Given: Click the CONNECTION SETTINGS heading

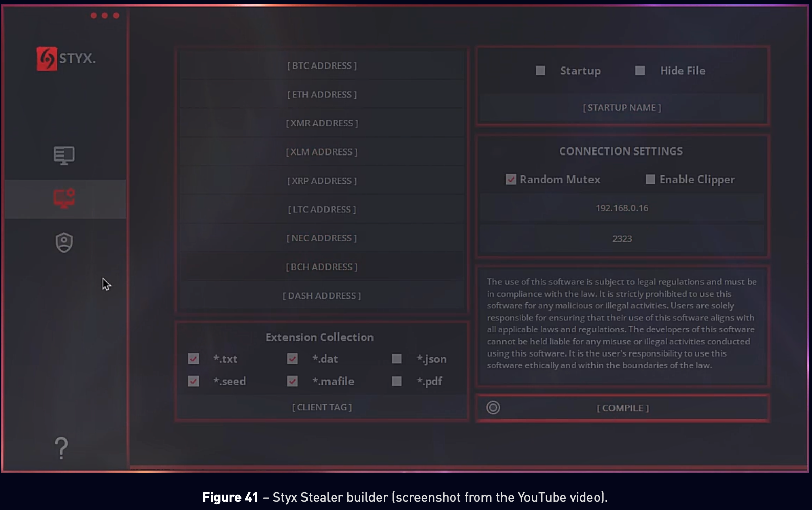Looking at the screenshot, I should tap(621, 151).
